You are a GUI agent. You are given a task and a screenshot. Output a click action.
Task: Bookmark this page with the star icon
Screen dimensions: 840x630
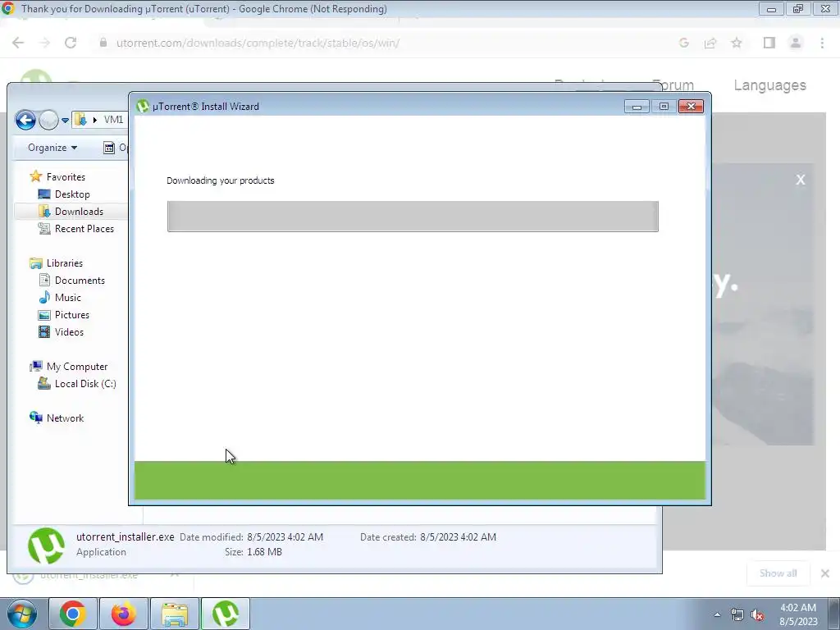[x=737, y=43]
